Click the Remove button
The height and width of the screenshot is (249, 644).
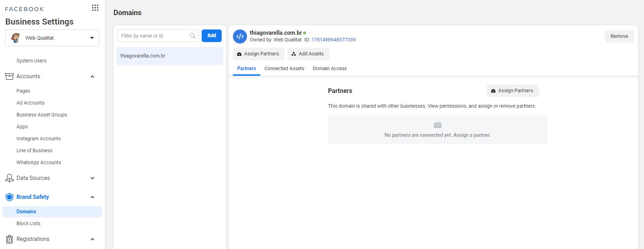coord(619,36)
